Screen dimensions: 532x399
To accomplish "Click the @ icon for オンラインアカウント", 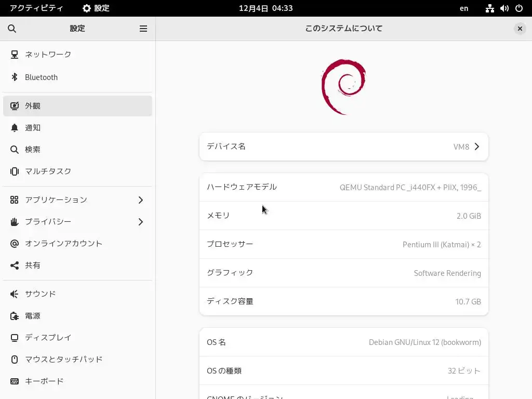I will (x=14, y=244).
